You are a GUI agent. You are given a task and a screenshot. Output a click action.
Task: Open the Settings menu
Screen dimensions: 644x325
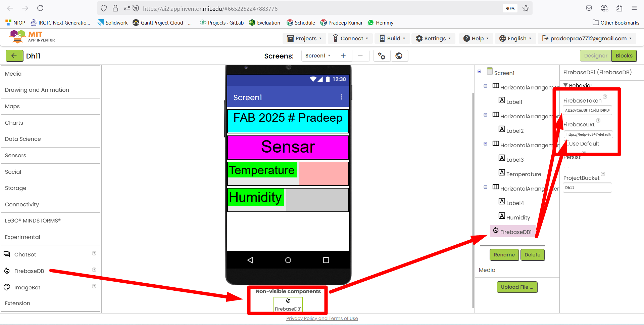433,38
